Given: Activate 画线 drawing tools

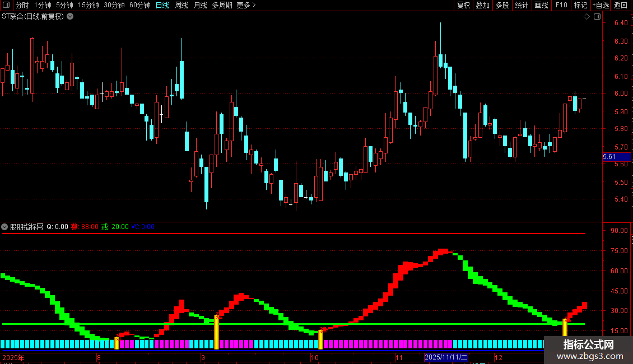Looking at the screenshot, I should click(541, 5).
